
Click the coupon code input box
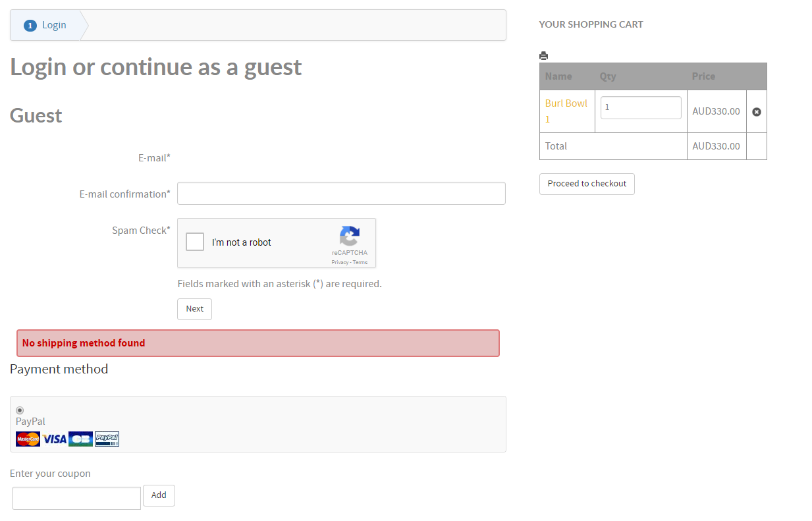(x=76, y=498)
